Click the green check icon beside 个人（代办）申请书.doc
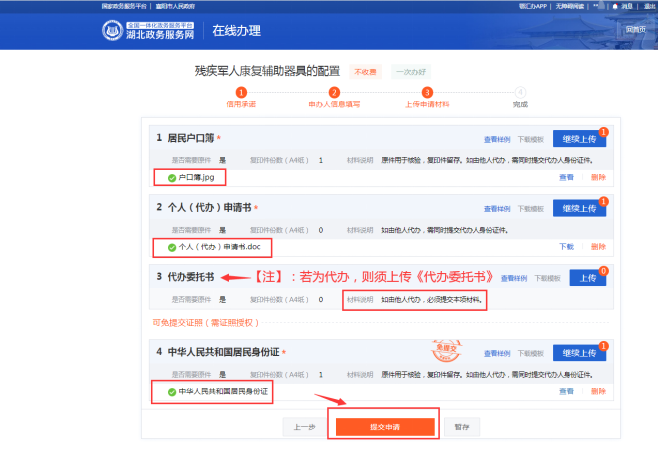Image resolution: width=661 pixels, height=457 pixels. coord(172,246)
